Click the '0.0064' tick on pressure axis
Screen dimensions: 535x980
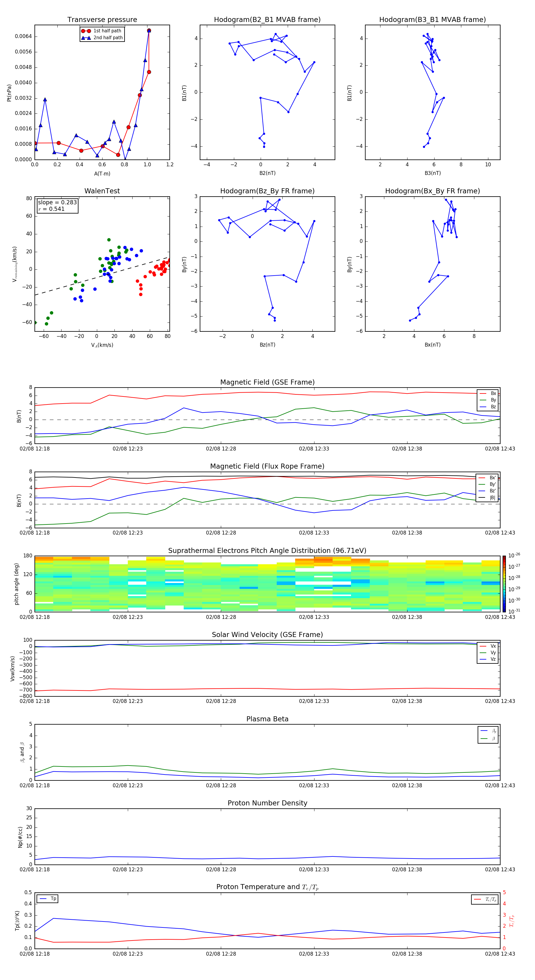tap(23, 37)
